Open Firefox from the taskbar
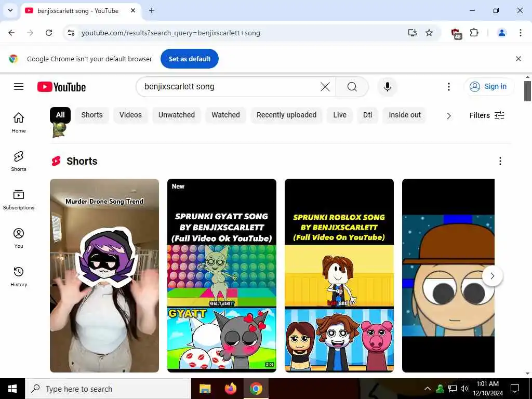This screenshot has height=399, width=532. (x=230, y=389)
